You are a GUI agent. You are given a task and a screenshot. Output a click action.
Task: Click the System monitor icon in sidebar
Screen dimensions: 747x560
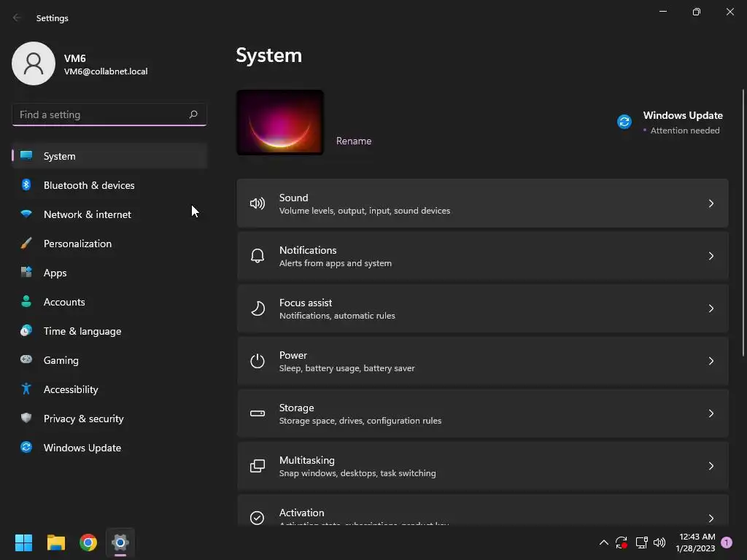pyautogui.click(x=26, y=156)
